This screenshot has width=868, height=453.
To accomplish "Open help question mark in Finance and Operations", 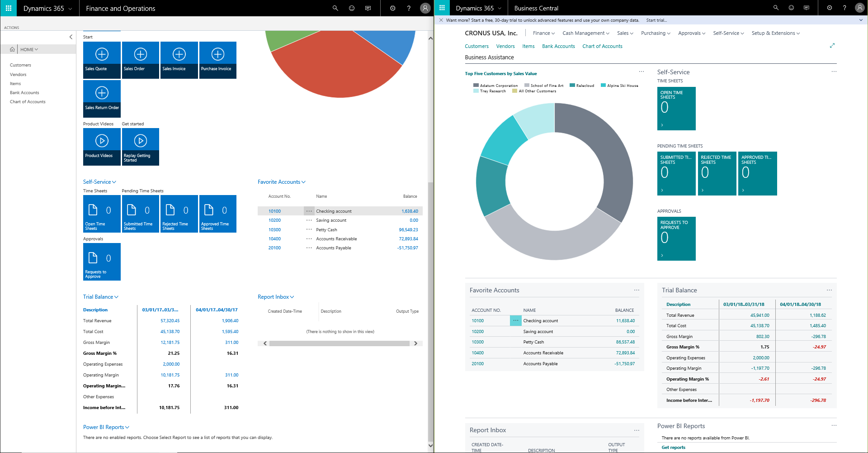I will [409, 8].
